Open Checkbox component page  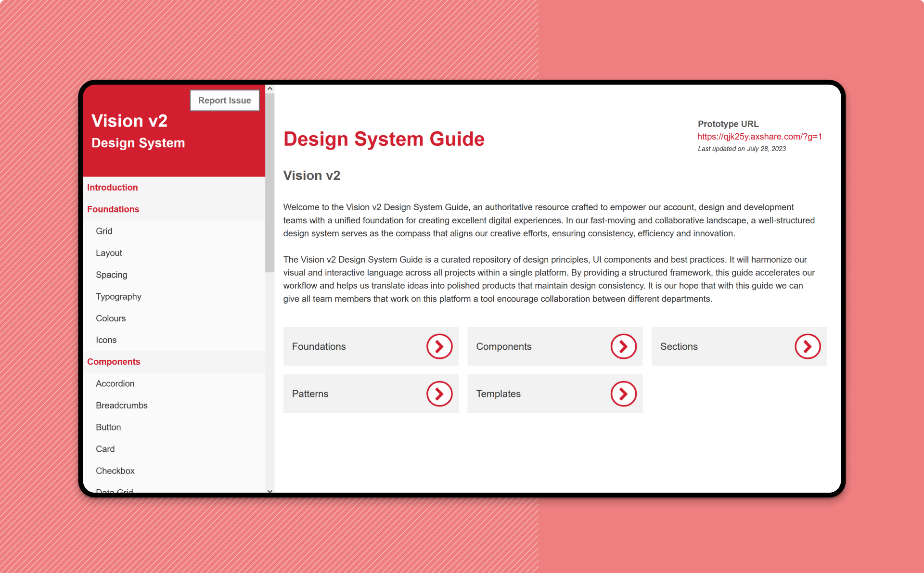115,471
